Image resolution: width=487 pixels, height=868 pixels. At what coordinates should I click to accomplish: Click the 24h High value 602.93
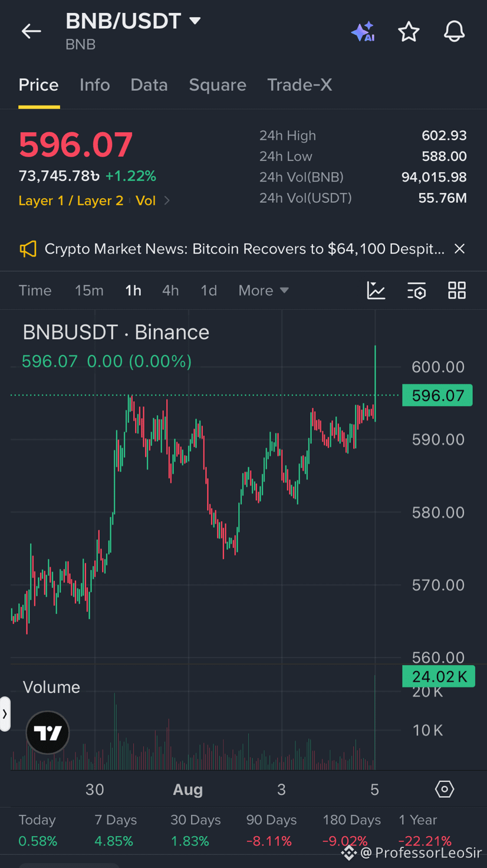click(x=444, y=136)
